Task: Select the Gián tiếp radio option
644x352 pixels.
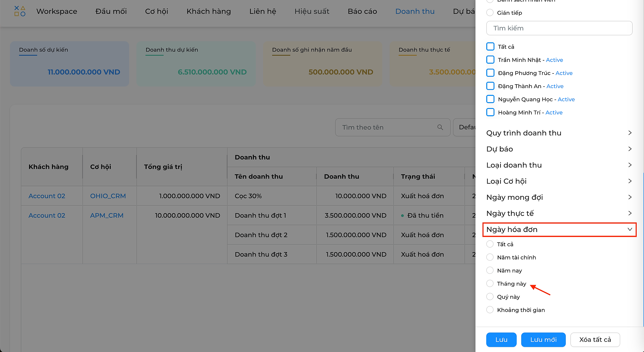Action: (x=490, y=13)
